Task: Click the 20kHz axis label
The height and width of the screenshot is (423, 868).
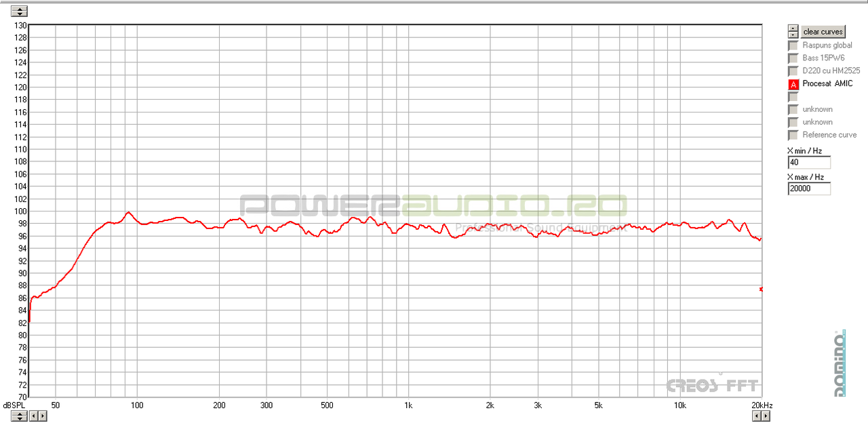Action: [762, 405]
